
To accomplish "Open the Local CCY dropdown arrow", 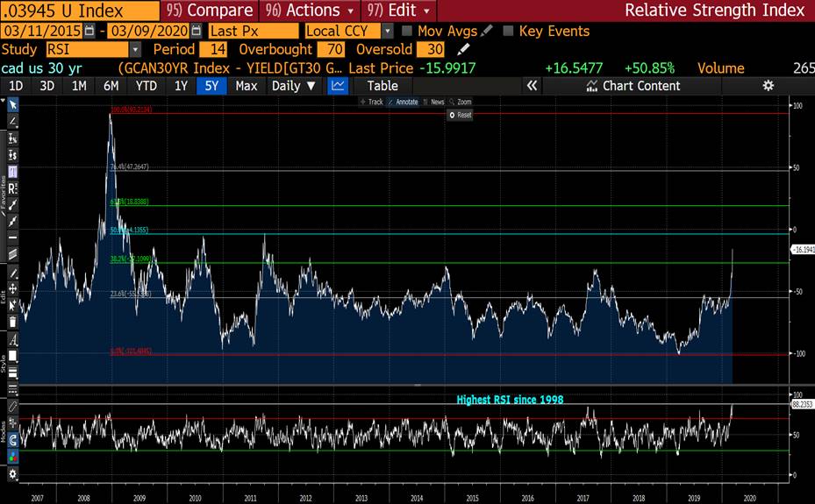I will (x=388, y=32).
